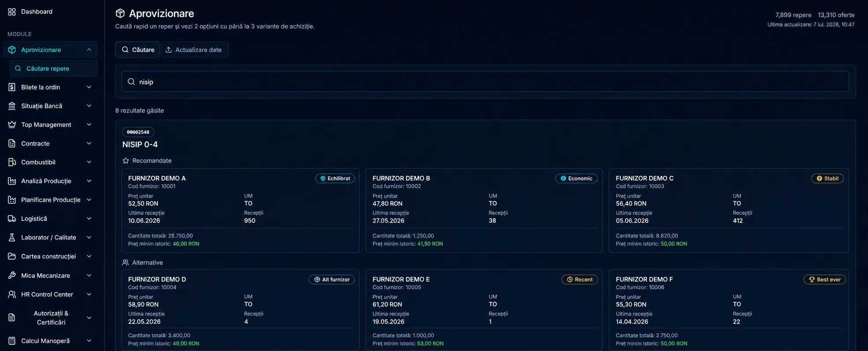Click the star icon beside Recomandate

tap(125, 161)
